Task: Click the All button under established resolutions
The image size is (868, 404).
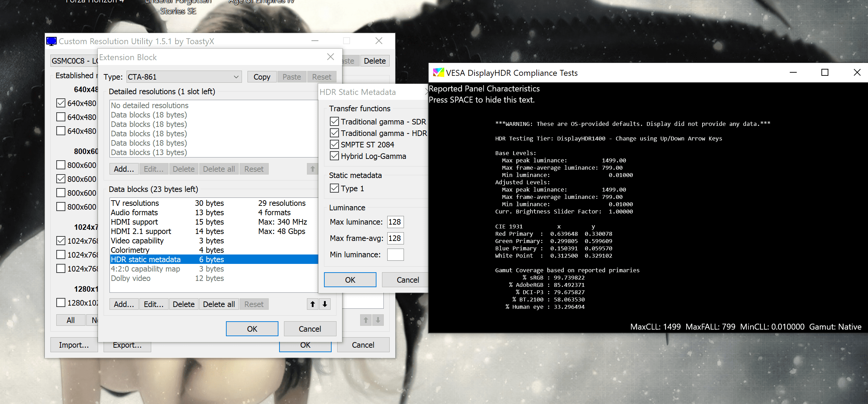Action: [71, 320]
